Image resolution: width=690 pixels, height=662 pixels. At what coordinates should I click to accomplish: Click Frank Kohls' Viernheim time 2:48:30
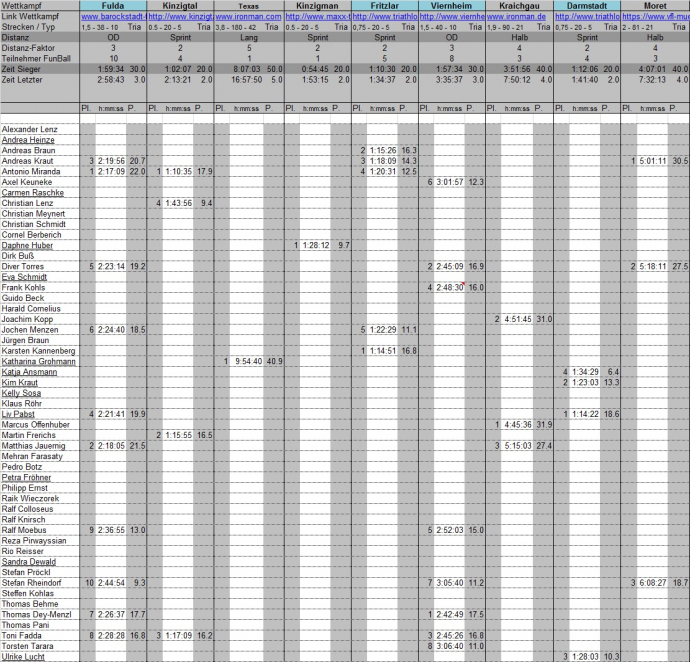coord(450,288)
